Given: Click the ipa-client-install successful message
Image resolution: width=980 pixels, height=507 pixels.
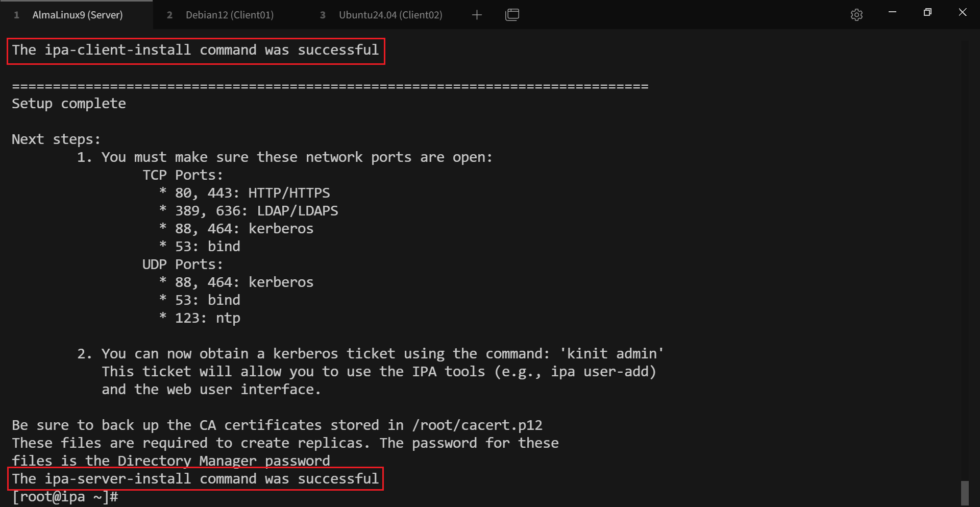Looking at the screenshot, I should [x=195, y=50].
